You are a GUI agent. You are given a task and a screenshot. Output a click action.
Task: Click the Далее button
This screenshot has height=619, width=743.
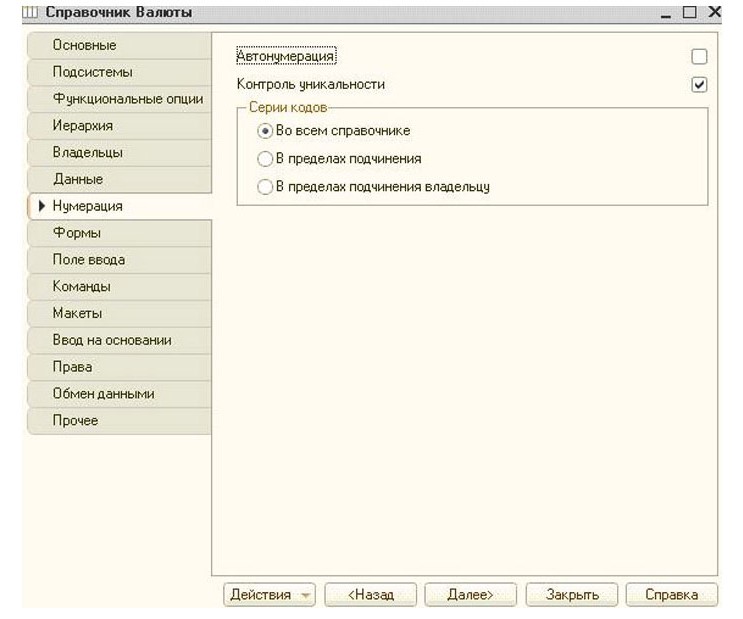coord(470,594)
